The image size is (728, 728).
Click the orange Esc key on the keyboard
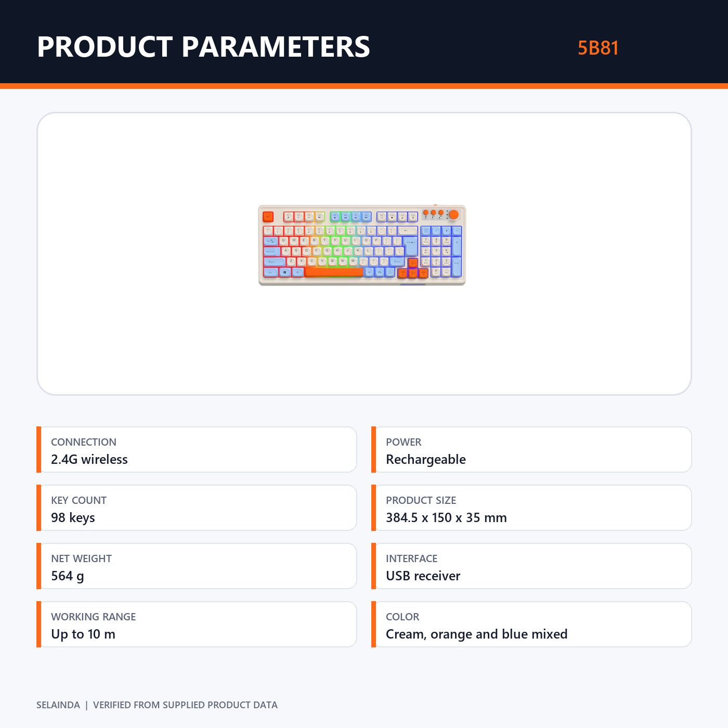(x=268, y=216)
